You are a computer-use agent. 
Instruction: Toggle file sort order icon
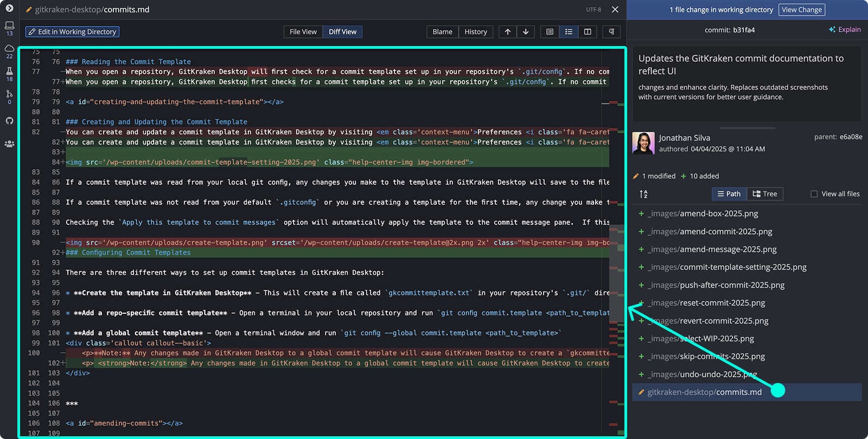point(643,194)
